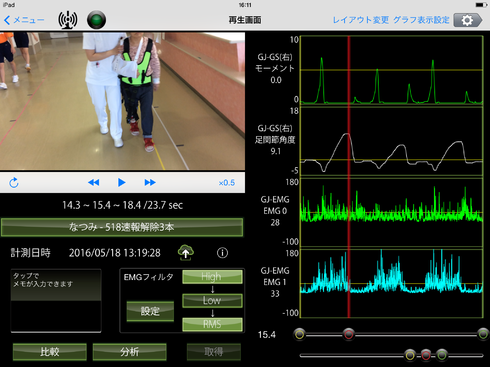
Task: Show info with the circled i icon
Action: (x=222, y=253)
